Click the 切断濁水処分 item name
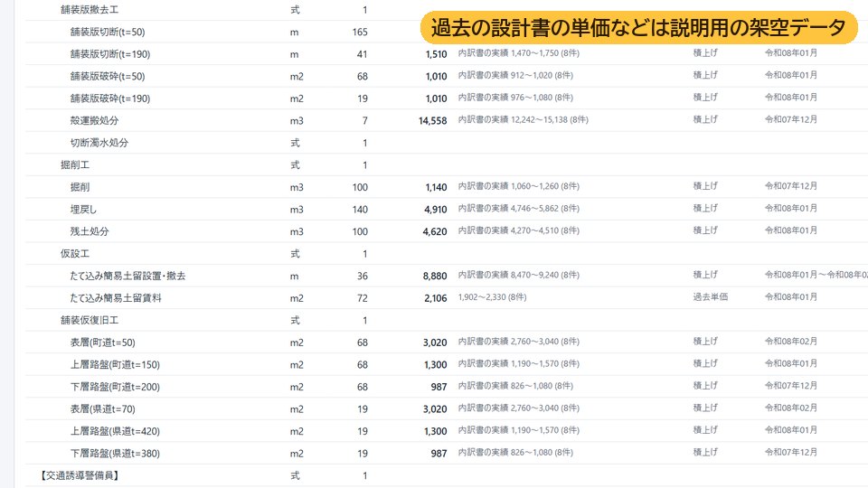This screenshot has width=868, height=488. 99,142
